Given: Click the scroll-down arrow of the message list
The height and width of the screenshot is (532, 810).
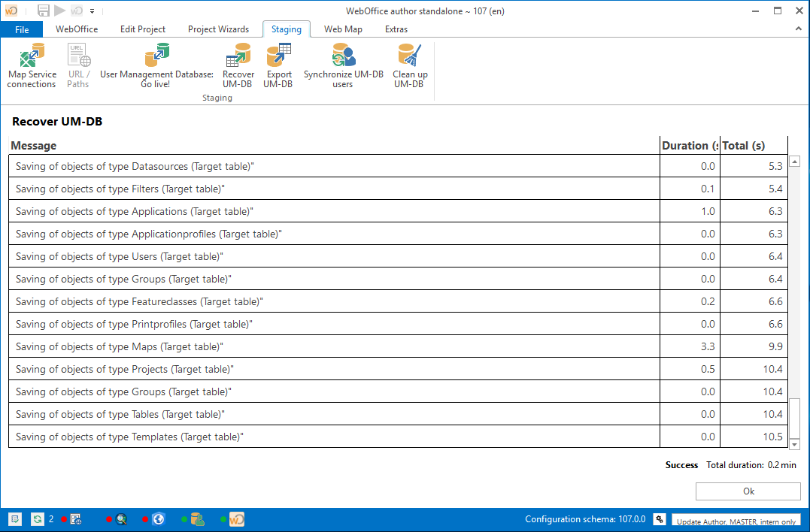Looking at the screenshot, I should [795, 444].
